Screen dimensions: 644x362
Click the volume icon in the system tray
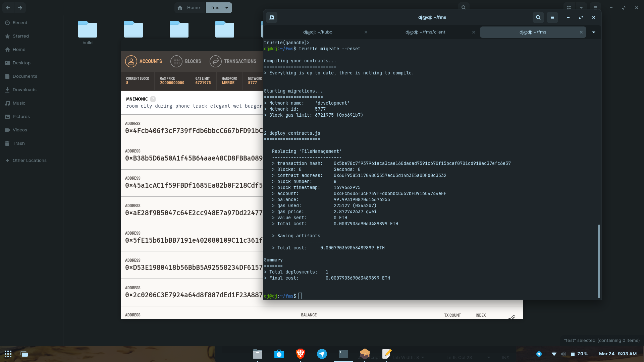[564, 354]
